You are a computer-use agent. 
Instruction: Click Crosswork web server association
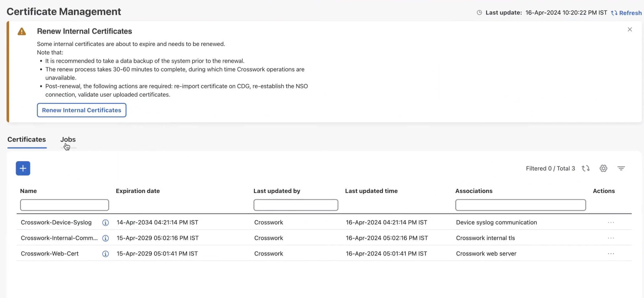coord(486,254)
